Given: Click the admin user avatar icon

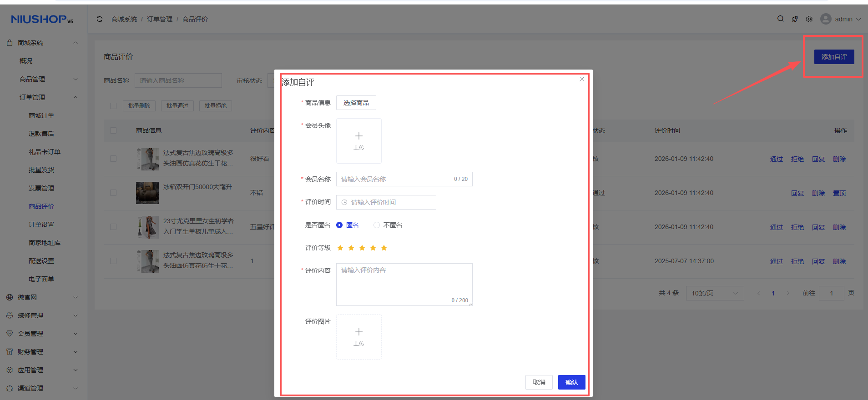Looking at the screenshot, I should coord(825,19).
